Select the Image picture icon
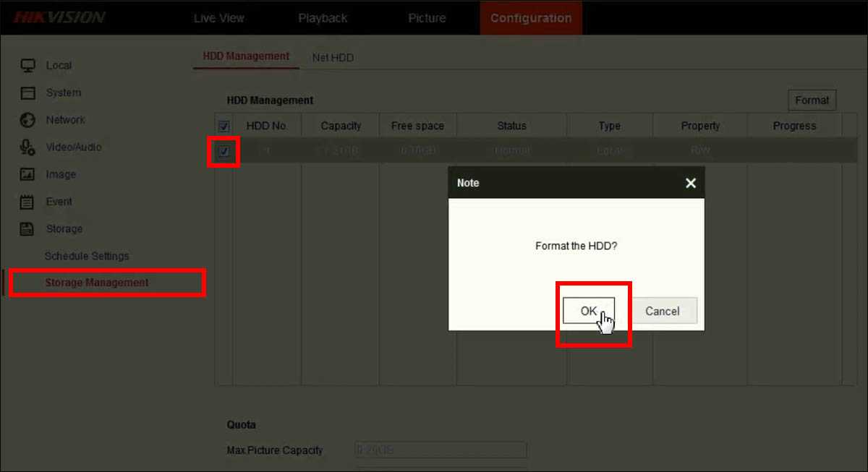868x472 pixels. 27,174
